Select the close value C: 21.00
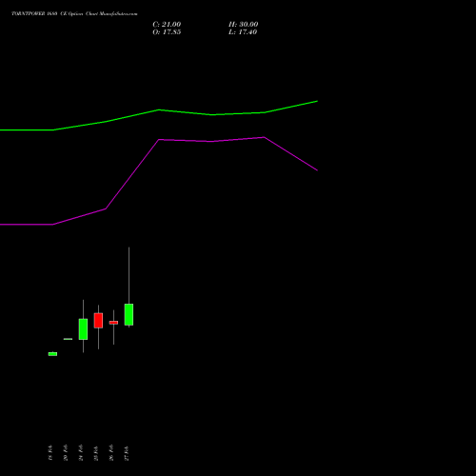 167,25
